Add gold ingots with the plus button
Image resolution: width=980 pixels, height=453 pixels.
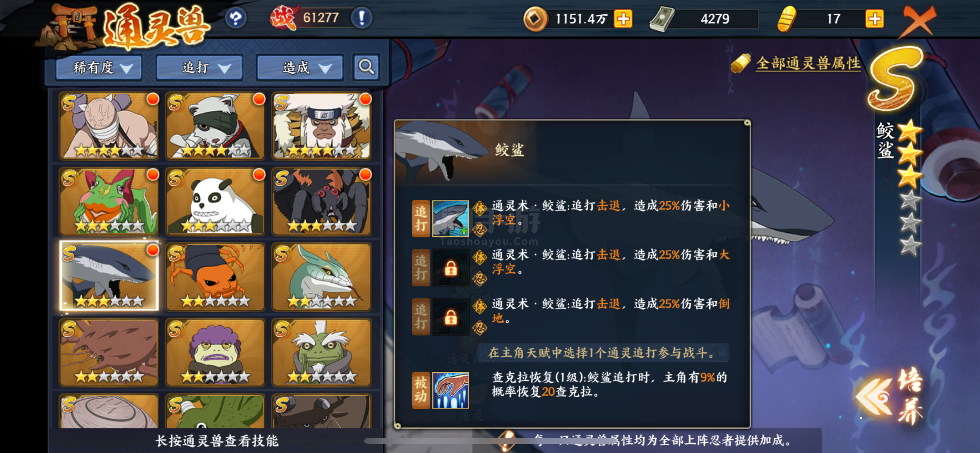coord(874,19)
